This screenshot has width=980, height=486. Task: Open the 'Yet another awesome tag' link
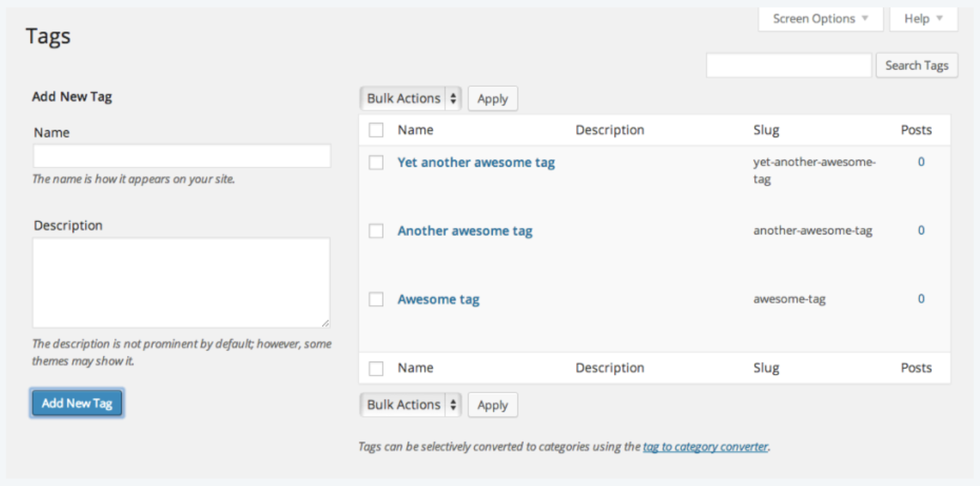tap(476, 162)
